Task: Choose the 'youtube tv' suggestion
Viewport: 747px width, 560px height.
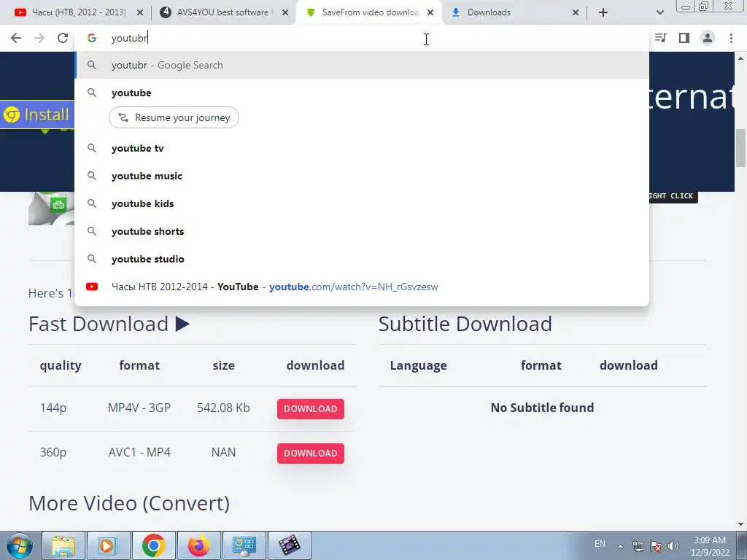Action: point(362,148)
